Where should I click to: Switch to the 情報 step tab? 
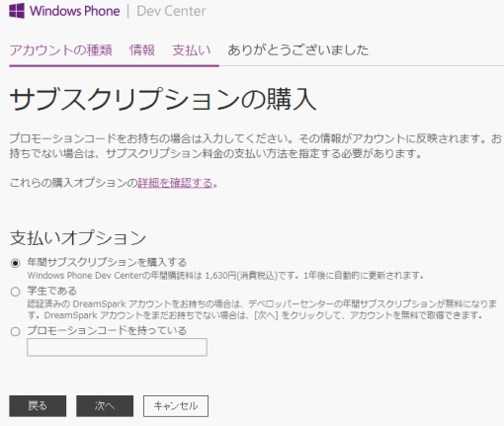pos(142,50)
